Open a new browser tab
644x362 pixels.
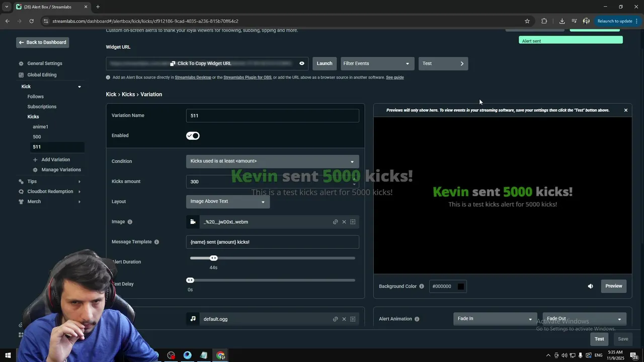tap(98, 7)
